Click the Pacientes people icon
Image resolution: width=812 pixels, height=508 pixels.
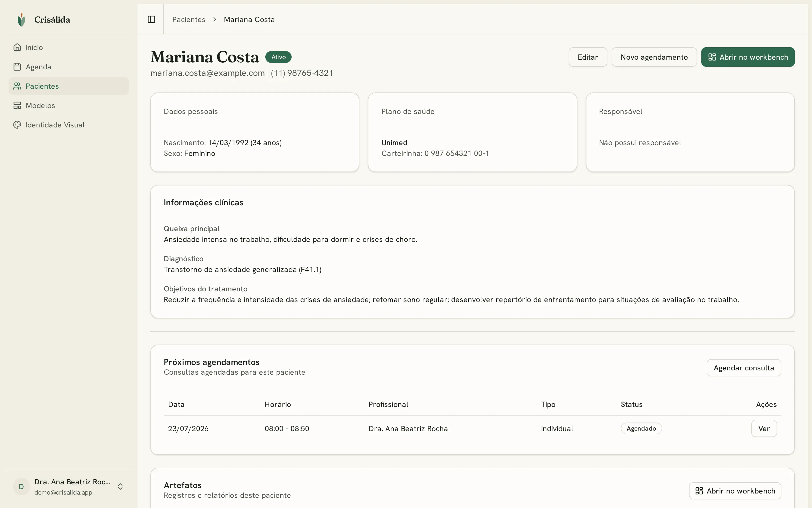17,86
